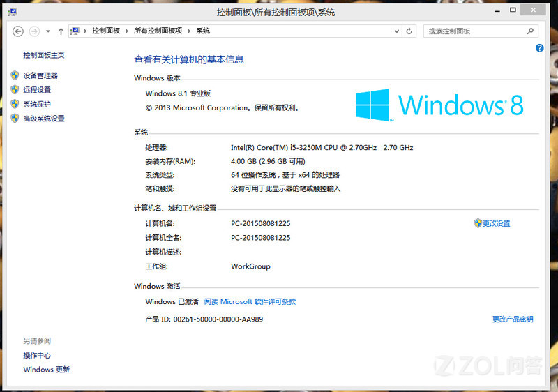Open 远程设置 link
Image resolution: width=558 pixels, height=392 pixels.
(37, 90)
